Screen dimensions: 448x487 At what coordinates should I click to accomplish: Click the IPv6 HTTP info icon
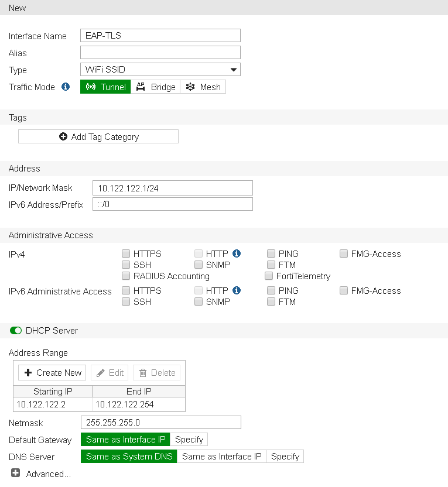tap(237, 290)
